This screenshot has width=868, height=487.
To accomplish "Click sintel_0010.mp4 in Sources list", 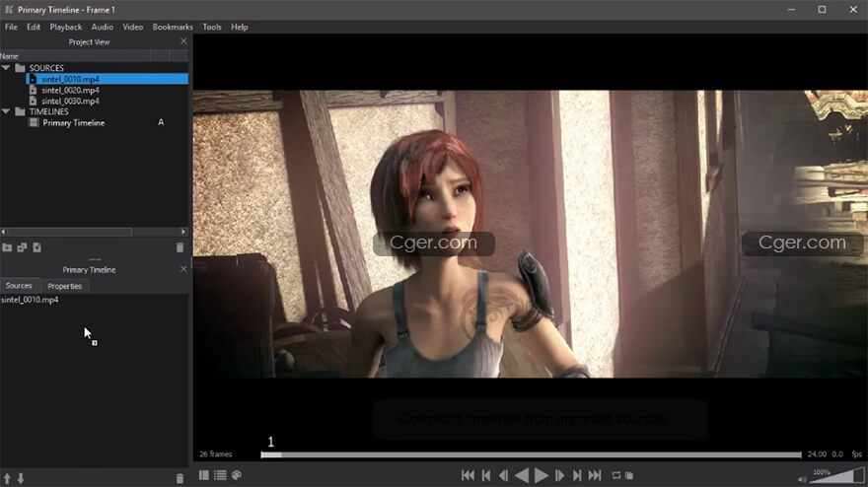I will point(30,300).
